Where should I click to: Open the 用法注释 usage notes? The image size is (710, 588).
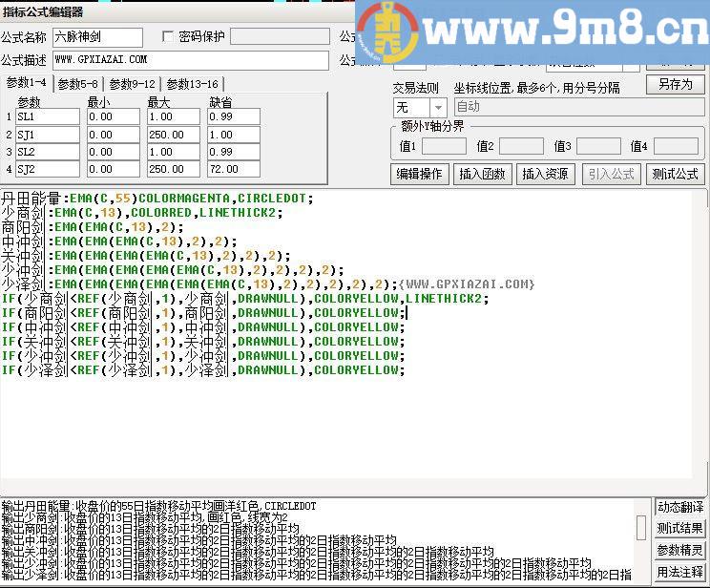coord(680,573)
